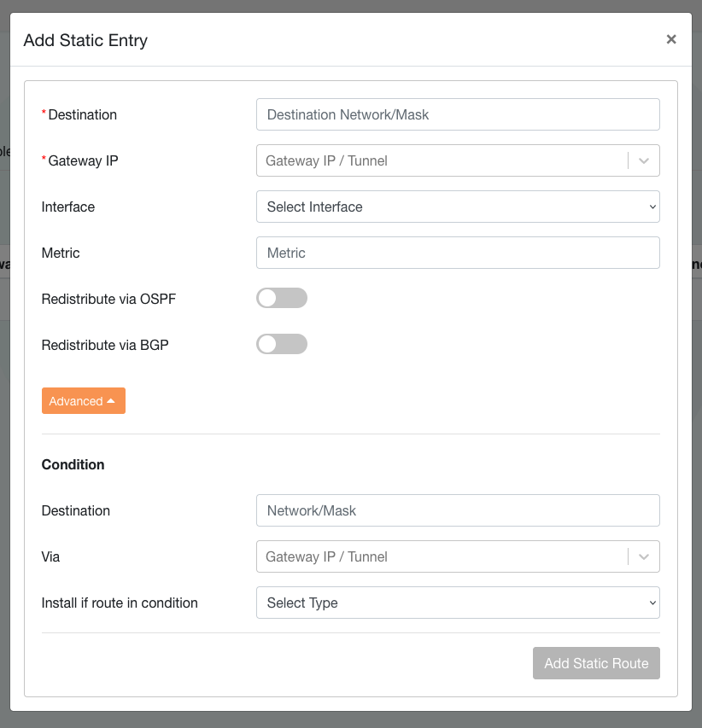The height and width of the screenshot is (728, 702).
Task: Turn on the Redistribute via BGP switch
Action: point(281,344)
